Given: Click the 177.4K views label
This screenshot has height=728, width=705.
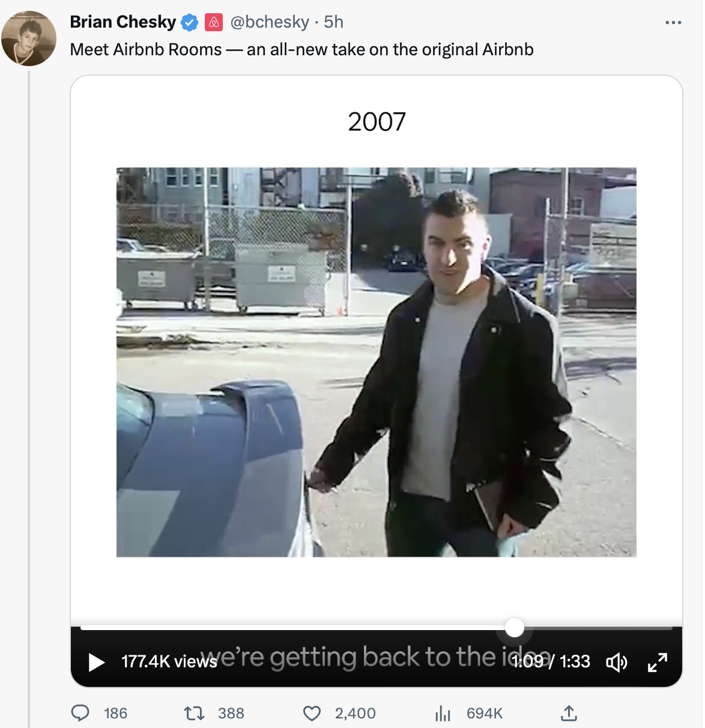Looking at the screenshot, I should click(169, 663).
